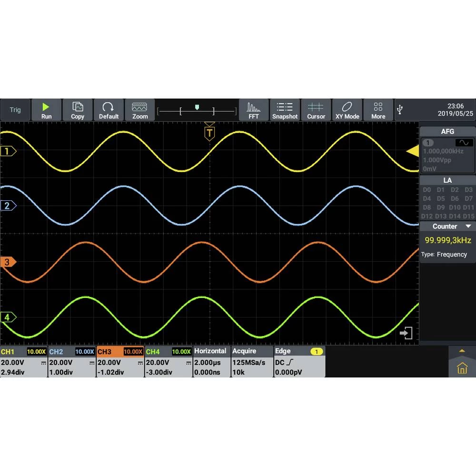476x476 pixels.
Task: Reset settings with the Default icon
Action: [x=109, y=110]
